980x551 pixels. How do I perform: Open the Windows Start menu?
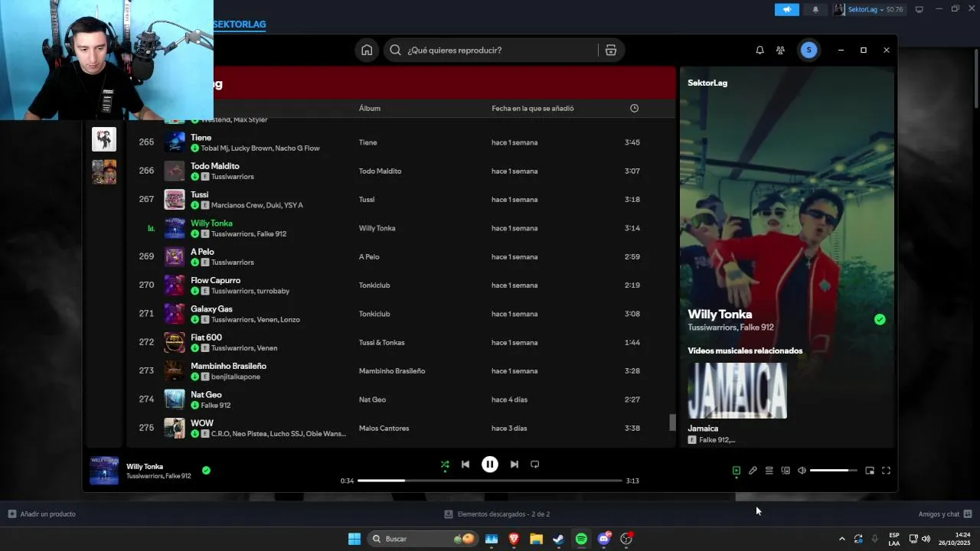coord(354,539)
